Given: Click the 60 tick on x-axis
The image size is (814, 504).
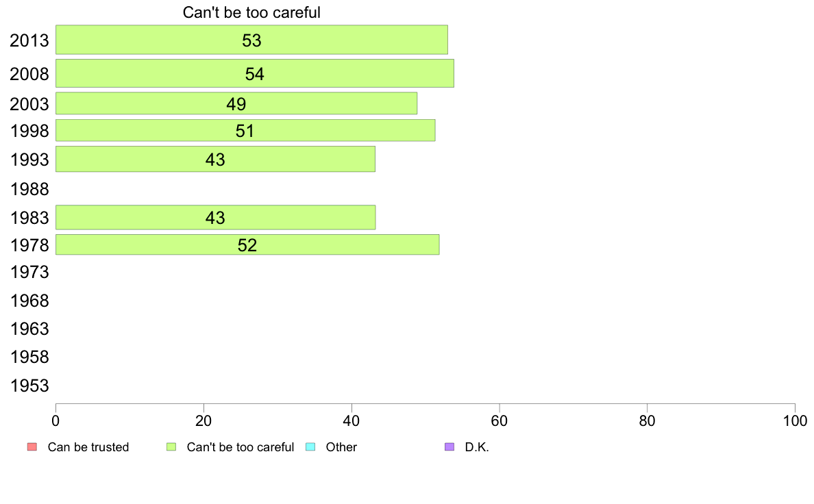Looking at the screenshot, I should pyautogui.click(x=500, y=420).
